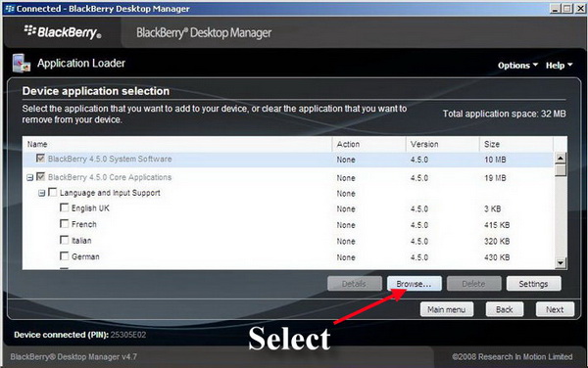Click the Settings button
Image resolution: width=588 pixels, height=368 pixels.
click(534, 284)
